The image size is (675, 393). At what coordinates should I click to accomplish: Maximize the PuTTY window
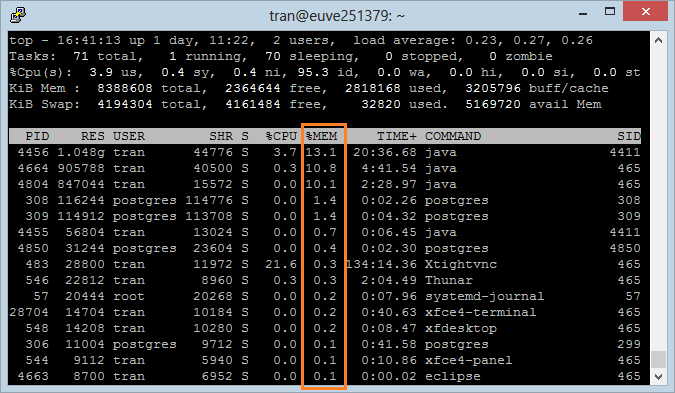pyautogui.click(x=610, y=12)
